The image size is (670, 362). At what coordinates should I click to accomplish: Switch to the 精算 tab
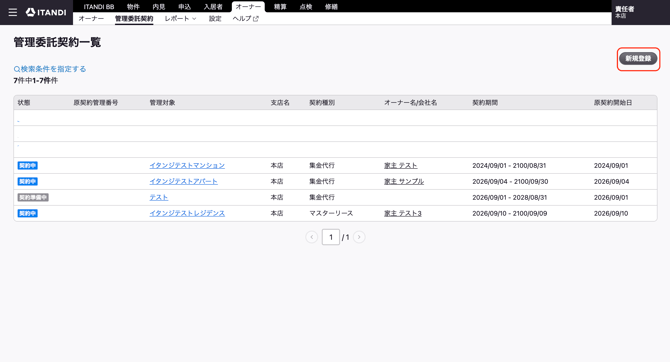pos(280,7)
